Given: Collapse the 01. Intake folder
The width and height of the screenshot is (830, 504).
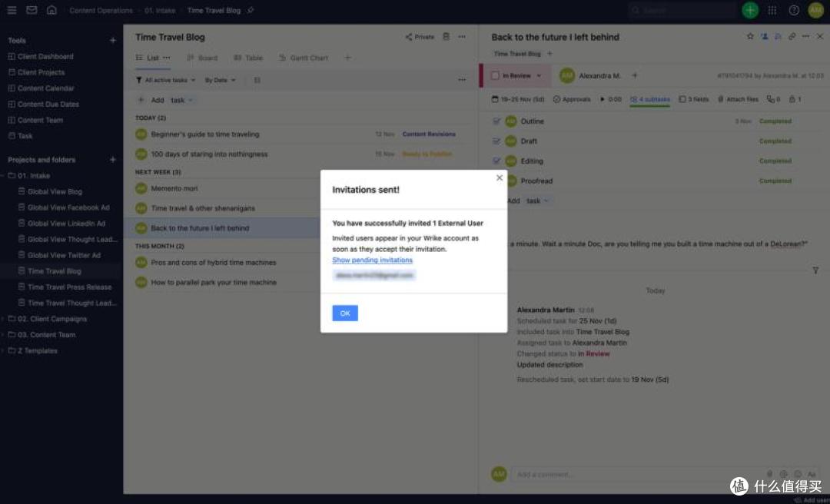Looking at the screenshot, I should tap(2, 176).
